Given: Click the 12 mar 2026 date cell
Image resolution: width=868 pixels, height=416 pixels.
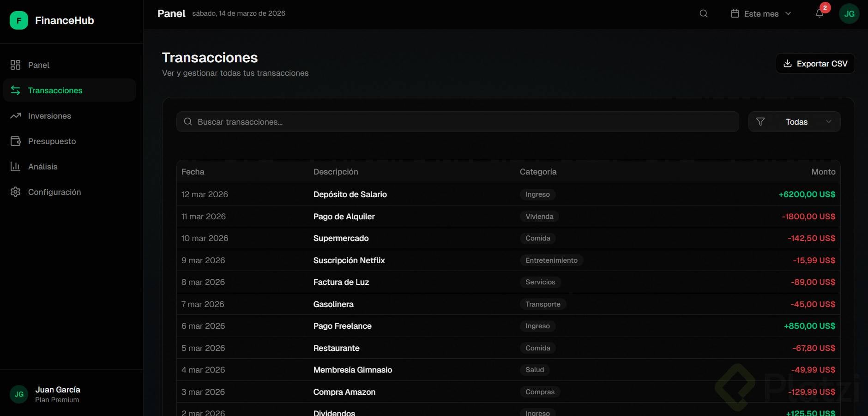Looking at the screenshot, I should tap(205, 194).
